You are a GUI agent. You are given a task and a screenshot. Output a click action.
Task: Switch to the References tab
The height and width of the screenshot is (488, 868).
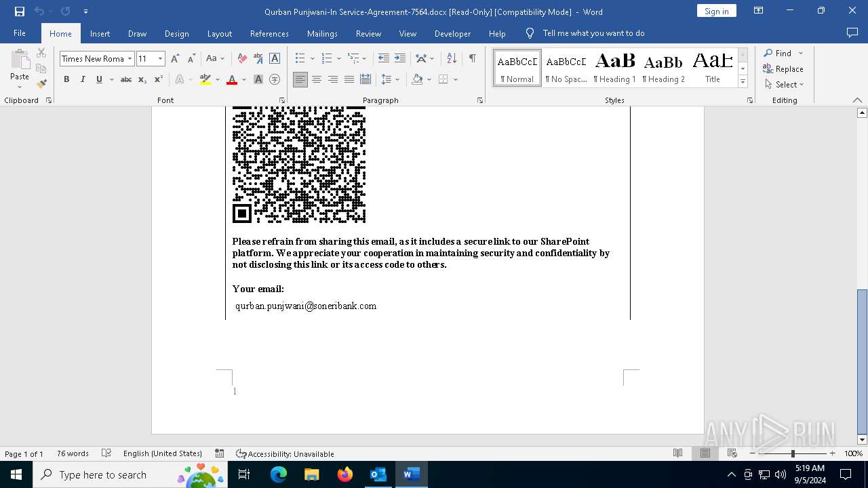(269, 33)
